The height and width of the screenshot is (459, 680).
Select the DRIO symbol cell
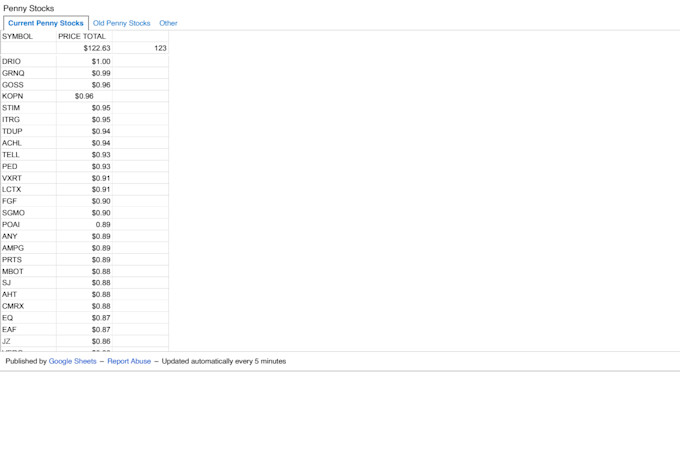click(29, 62)
